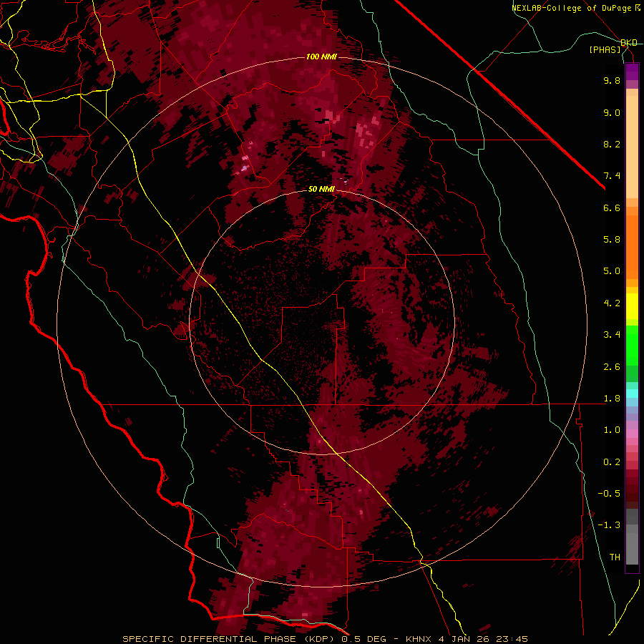Select the purple swatch atop the color bar
644x644 pixels.
click(x=632, y=72)
